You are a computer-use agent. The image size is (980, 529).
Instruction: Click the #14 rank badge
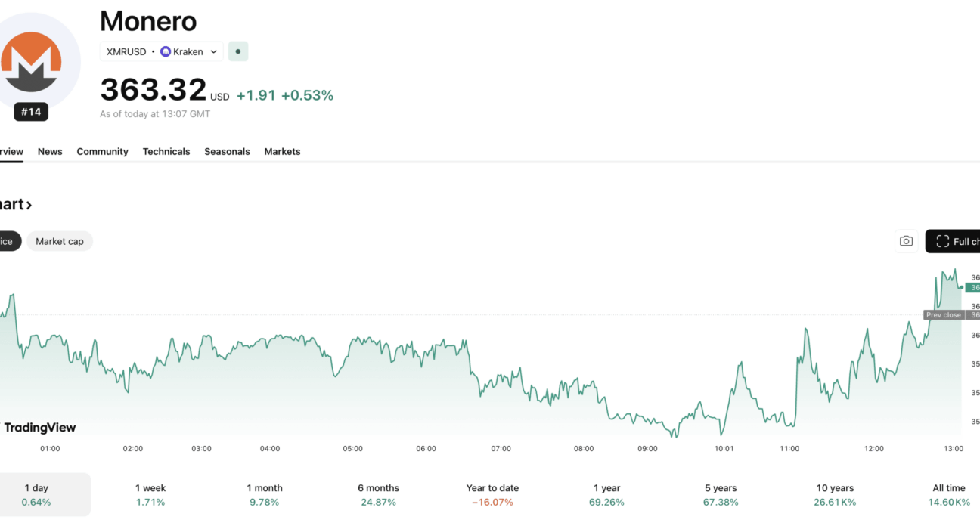point(31,112)
